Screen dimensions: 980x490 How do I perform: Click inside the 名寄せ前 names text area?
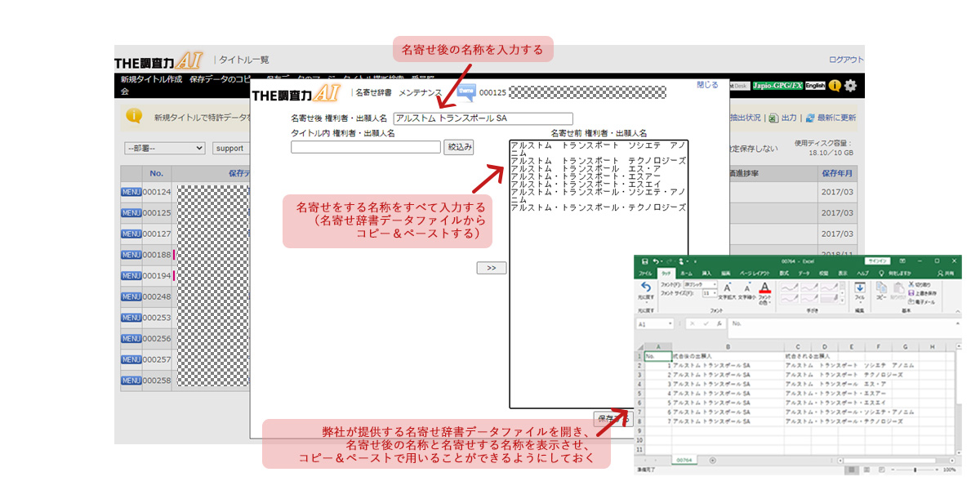[x=599, y=274]
